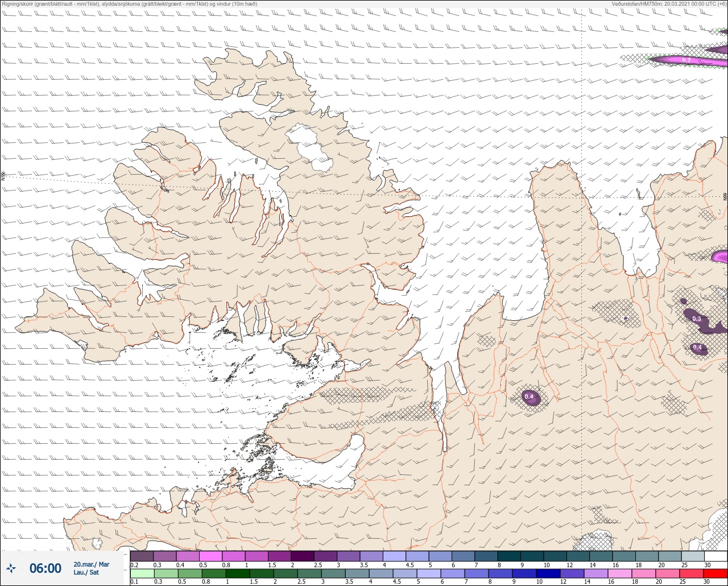This screenshot has height=586, width=728.
Task: Pick the white 30 swatch in upper legend
Action: tap(715, 556)
